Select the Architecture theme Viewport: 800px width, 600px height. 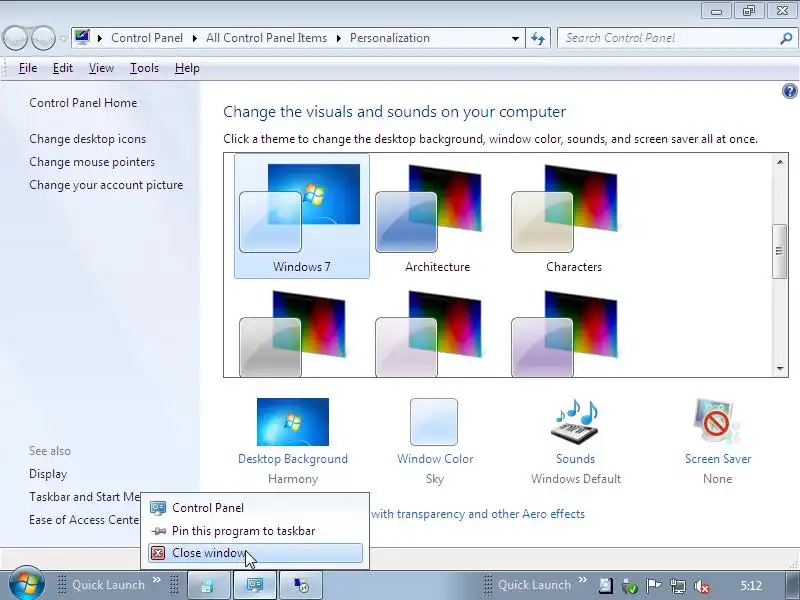pos(438,216)
